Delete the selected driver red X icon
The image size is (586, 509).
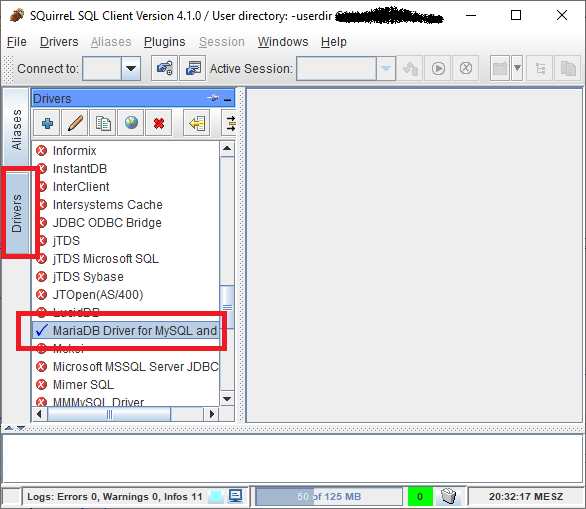pos(159,123)
